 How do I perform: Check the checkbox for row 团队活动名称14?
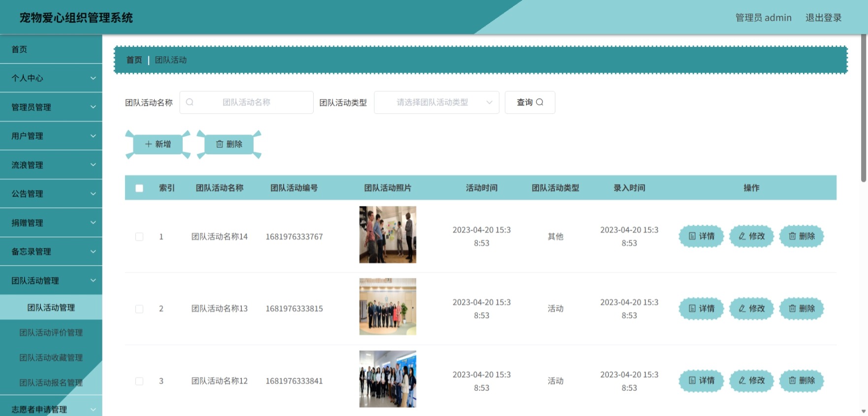click(139, 237)
